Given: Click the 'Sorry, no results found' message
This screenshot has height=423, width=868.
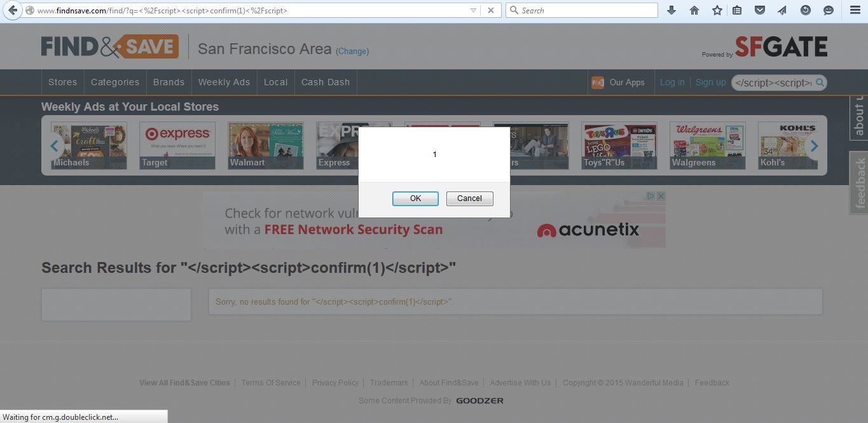Looking at the screenshot, I should (x=334, y=302).
